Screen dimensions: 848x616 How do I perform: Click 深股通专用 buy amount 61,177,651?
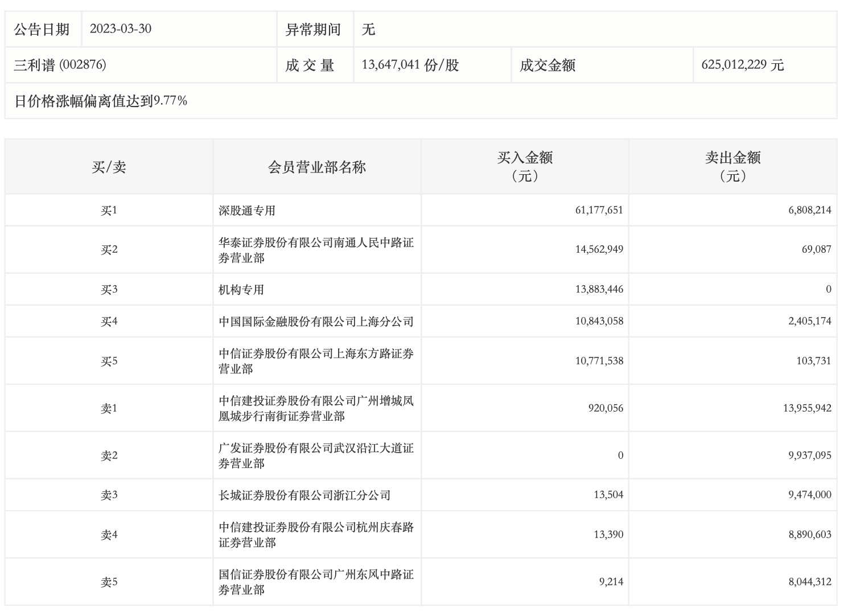(599, 210)
